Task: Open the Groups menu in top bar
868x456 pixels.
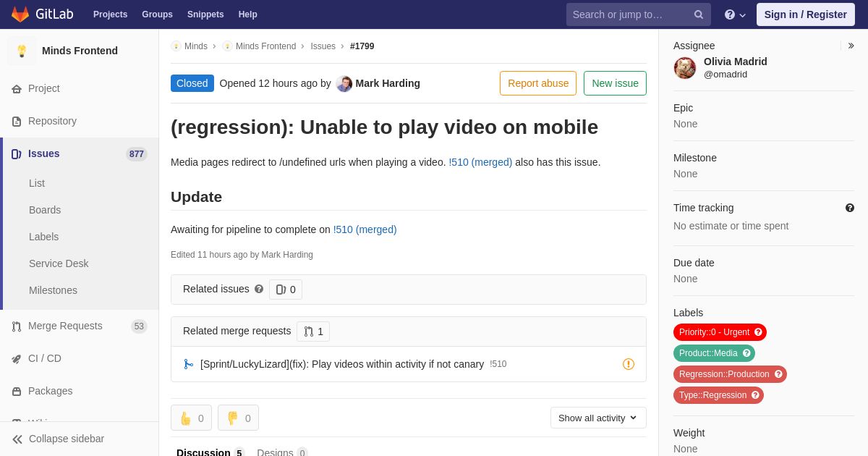Action: pyautogui.click(x=157, y=14)
